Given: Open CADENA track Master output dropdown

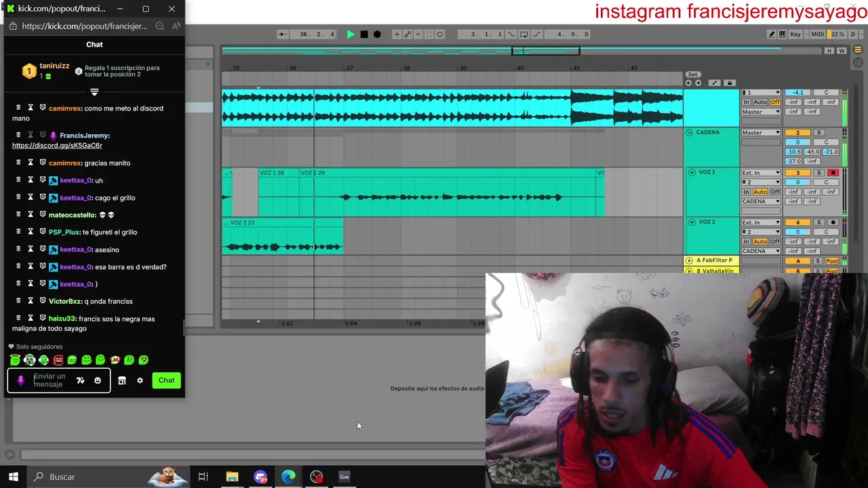Looking at the screenshot, I should click(761, 132).
